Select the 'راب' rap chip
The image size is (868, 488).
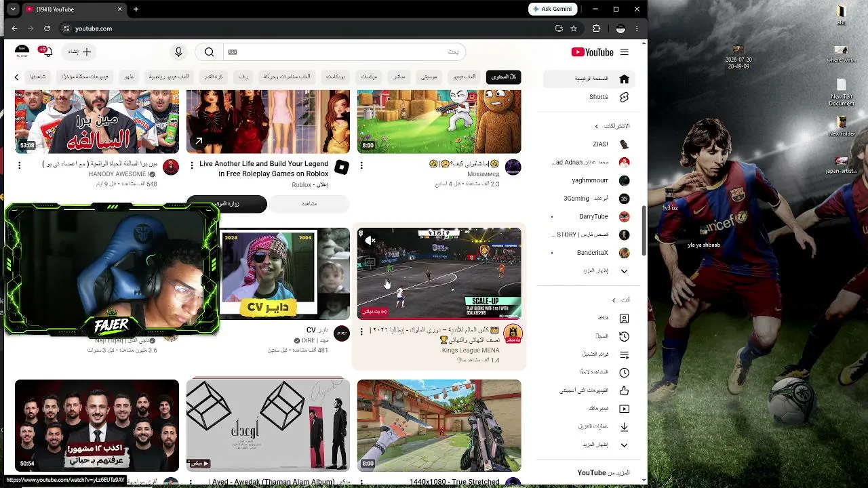[243, 77]
